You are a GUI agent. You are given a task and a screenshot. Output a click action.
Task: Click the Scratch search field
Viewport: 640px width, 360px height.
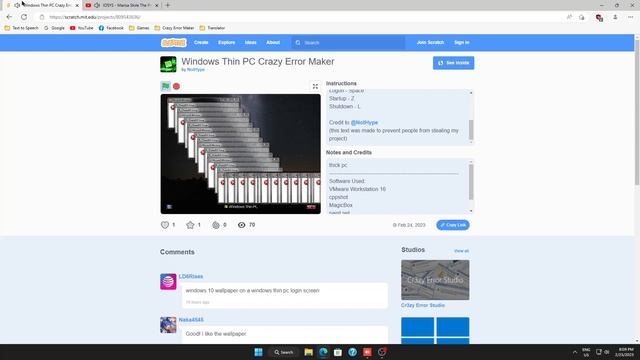pos(348,42)
